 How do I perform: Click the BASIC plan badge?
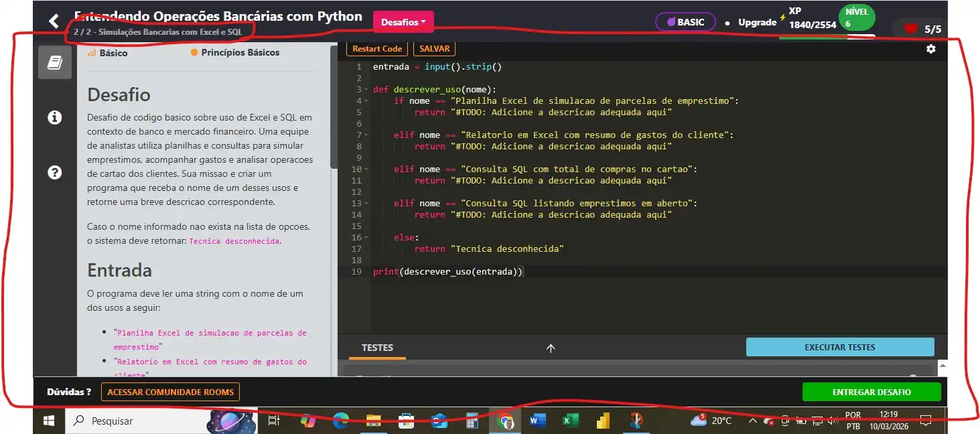[x=685, y=22]
